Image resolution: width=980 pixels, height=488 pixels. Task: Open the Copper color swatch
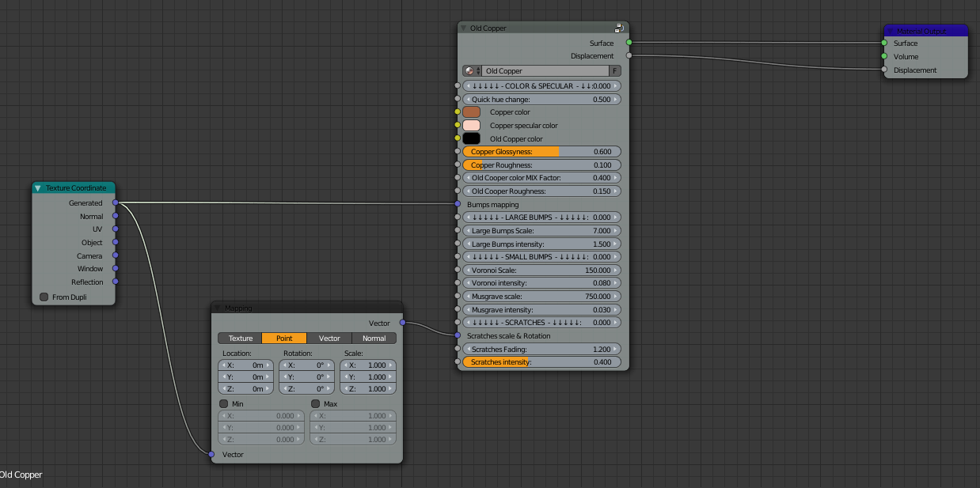point(472,112)
